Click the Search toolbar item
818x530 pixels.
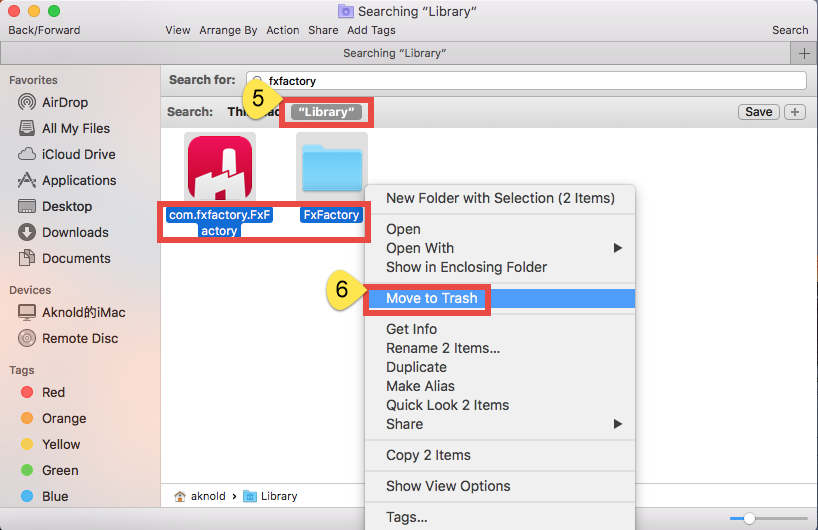[x=790, y=30]
